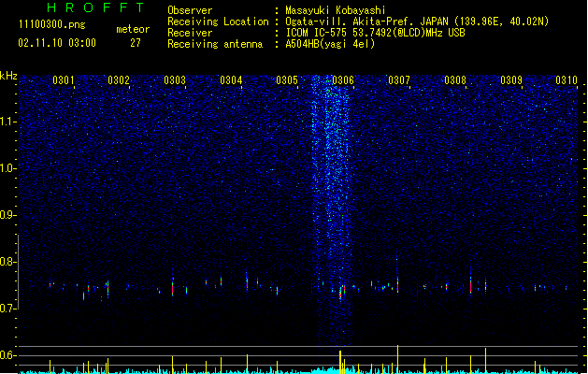Click the Receiving antenna label
The height and width of the screenshot is (374, 588).
point(215,44)
